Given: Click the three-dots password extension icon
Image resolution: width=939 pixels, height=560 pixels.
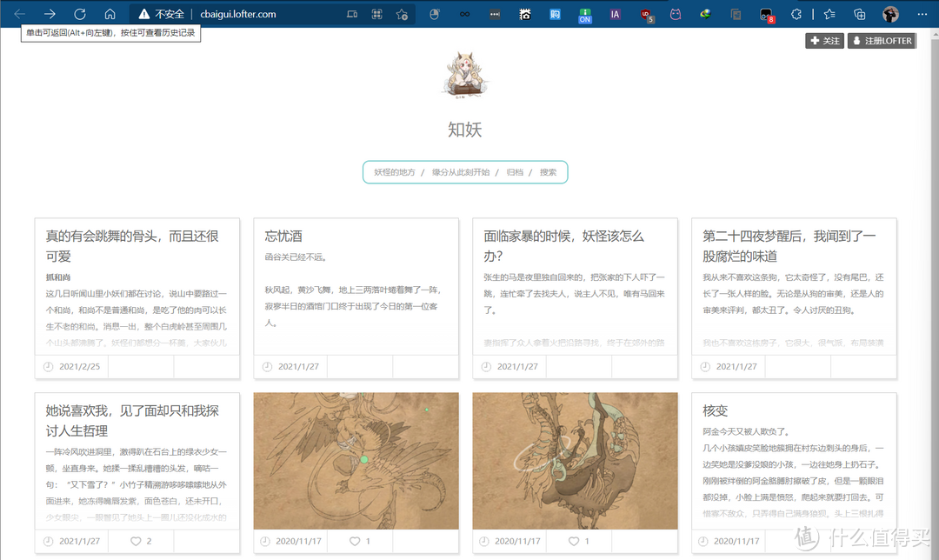Looking at the screenshot, I should point(495,14).
